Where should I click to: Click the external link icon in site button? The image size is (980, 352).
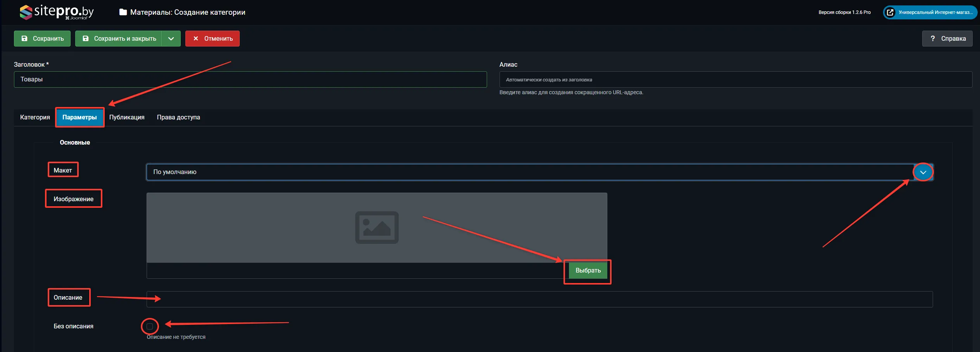click(x=890, y=12)
